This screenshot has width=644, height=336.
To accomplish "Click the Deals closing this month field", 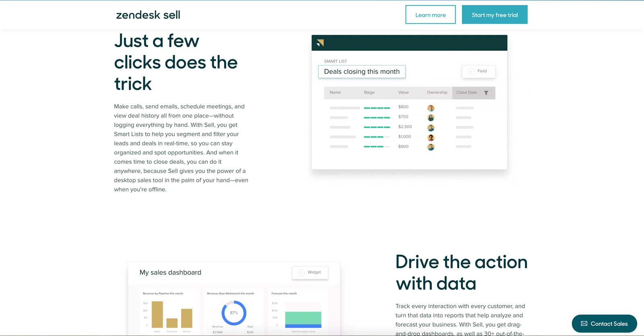I will [x=362, y=72].
